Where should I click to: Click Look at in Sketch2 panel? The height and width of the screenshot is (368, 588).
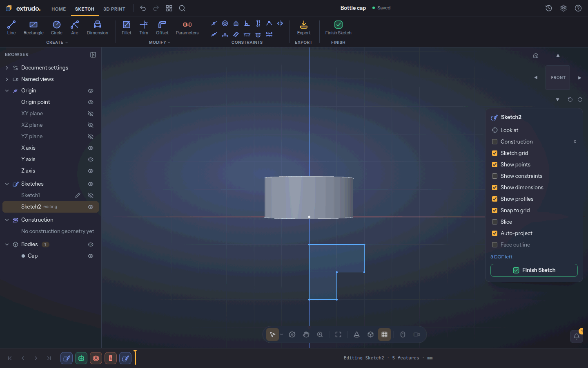pos(509,130)
